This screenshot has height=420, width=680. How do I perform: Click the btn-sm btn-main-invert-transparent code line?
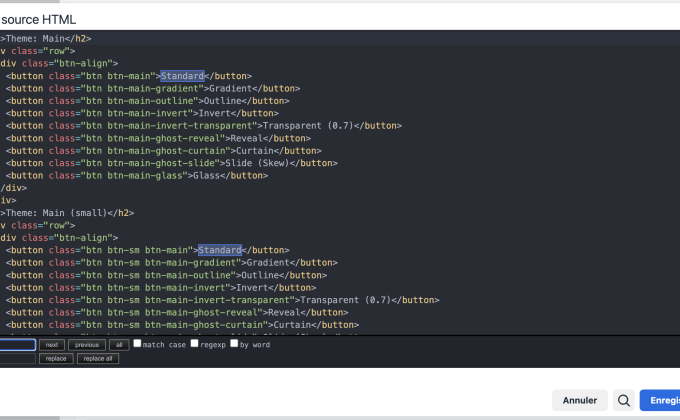pos(222,300)
